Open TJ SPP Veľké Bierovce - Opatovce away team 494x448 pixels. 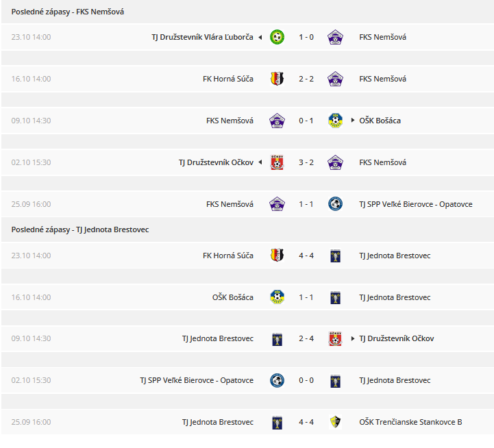tap(416, 204)
